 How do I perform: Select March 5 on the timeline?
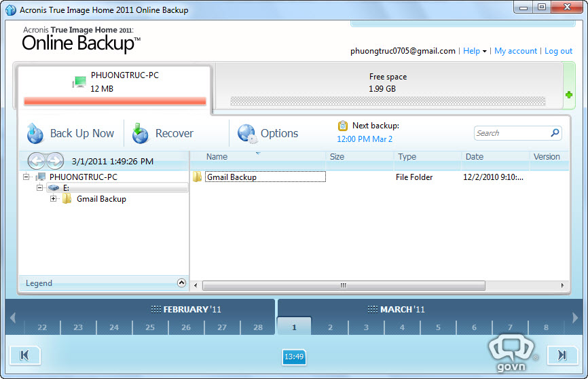coord(438,327)
